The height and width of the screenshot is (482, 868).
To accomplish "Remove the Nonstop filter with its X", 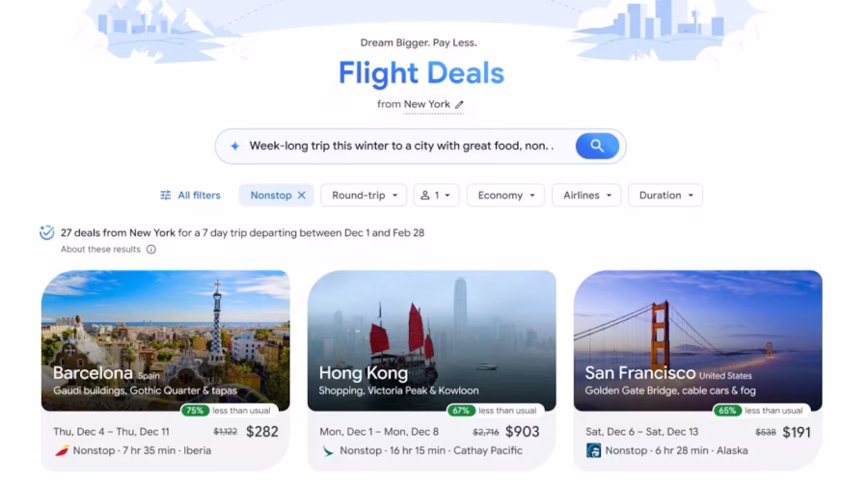I will point(302,196).
